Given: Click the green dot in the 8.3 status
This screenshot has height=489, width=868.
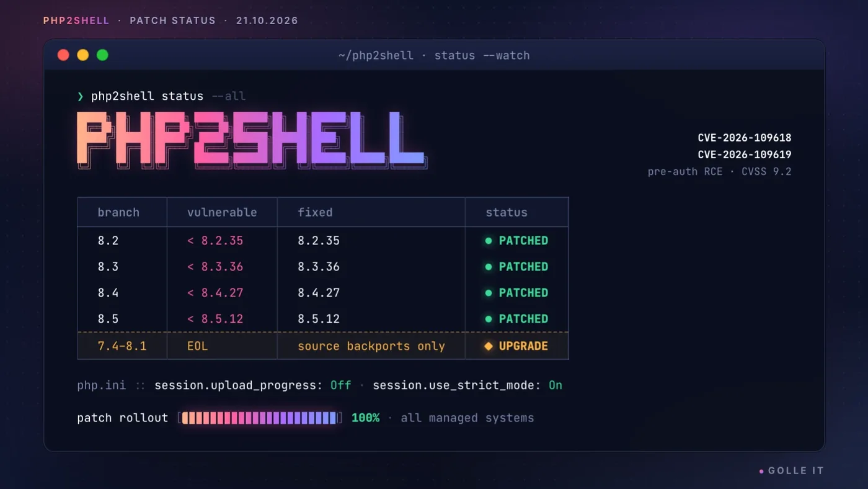Looking at the screenshot, I should [489, 267].
